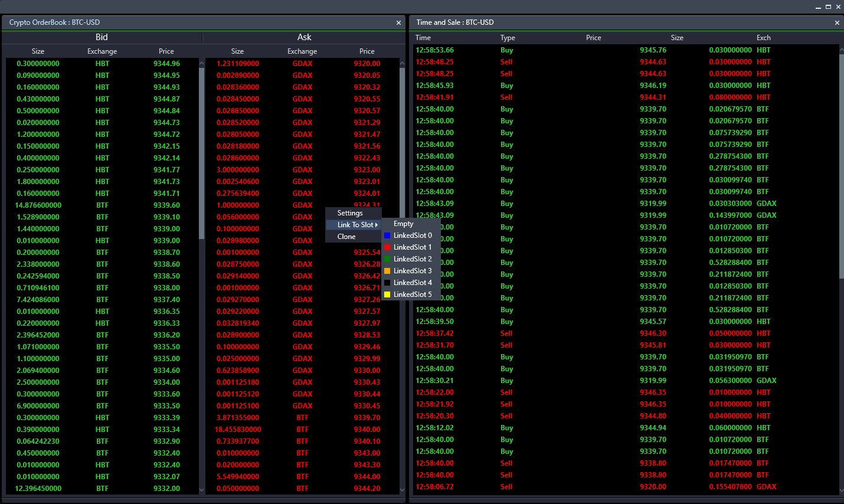Viewport: 844px width, 504px height.
Task: Open Settings from the context menu
Action: coord(349,213)
